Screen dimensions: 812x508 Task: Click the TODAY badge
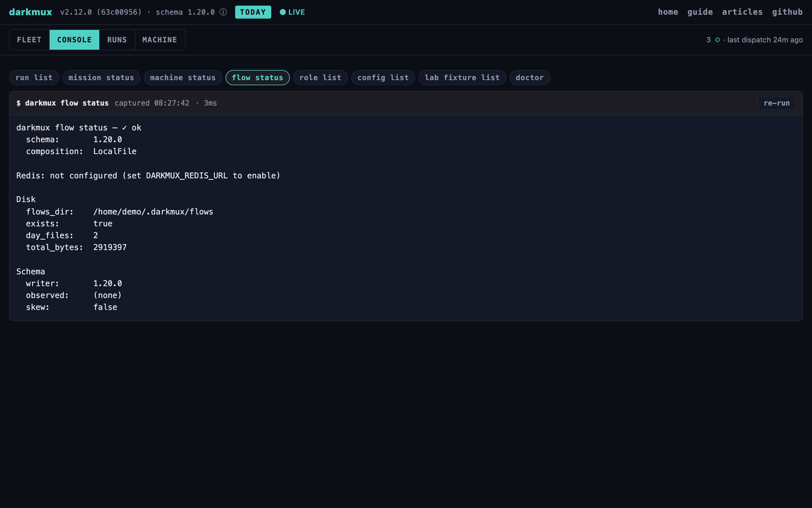pos(253,12)
